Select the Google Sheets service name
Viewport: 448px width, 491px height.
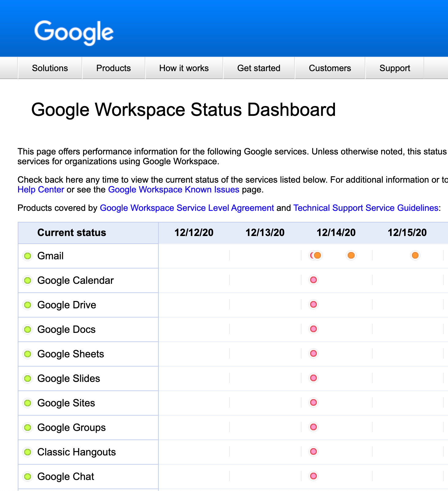(x=71, y=354)
